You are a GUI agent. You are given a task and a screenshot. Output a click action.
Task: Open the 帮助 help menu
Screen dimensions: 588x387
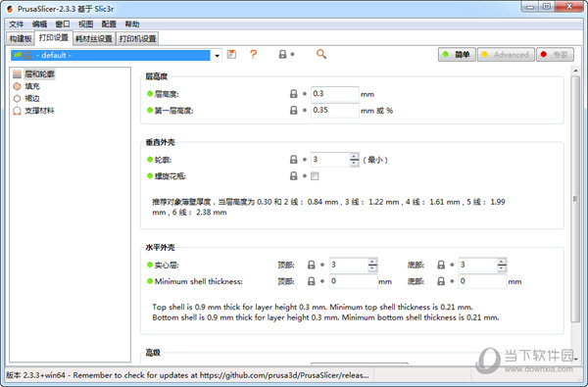(x=132, y=24)
